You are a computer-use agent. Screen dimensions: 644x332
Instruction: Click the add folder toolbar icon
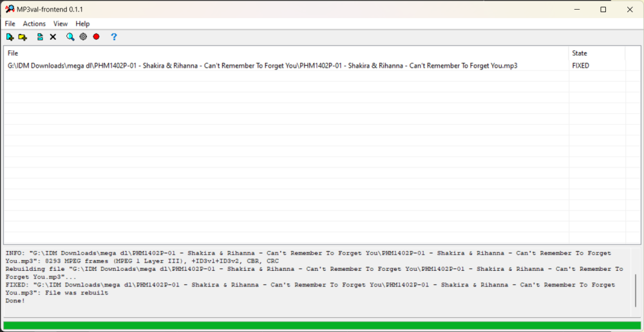point(23,37)
